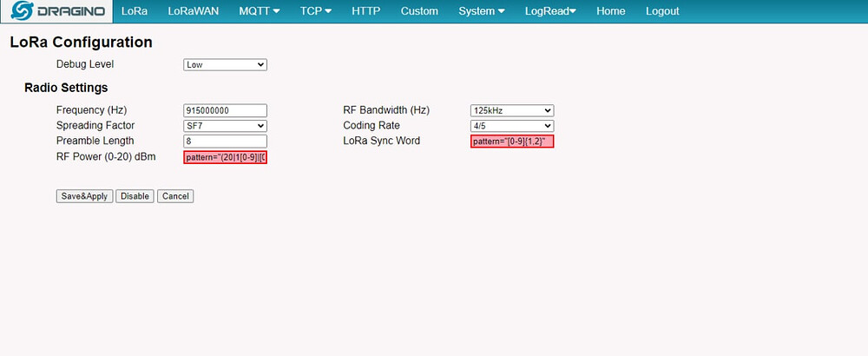The height and width of the screenshot is (356, 868).
Task: Go to the Home page
Action: coord(610,11)
